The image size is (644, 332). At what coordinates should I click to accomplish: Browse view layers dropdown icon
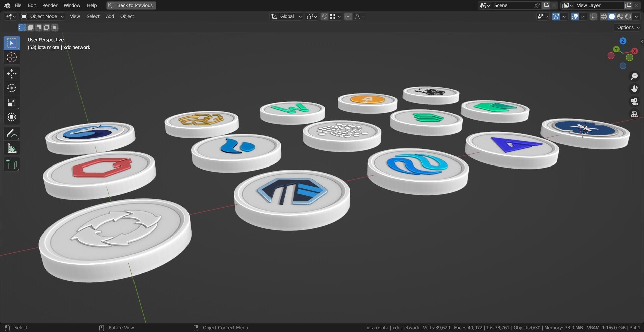(x=567, y=5)
